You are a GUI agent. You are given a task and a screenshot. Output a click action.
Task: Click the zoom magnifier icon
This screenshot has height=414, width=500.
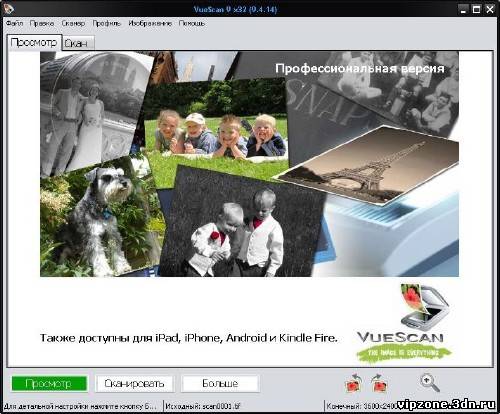430,383
